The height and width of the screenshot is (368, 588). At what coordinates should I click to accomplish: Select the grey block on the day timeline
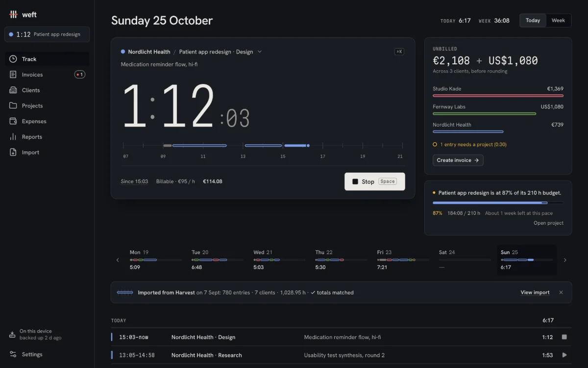167,145
